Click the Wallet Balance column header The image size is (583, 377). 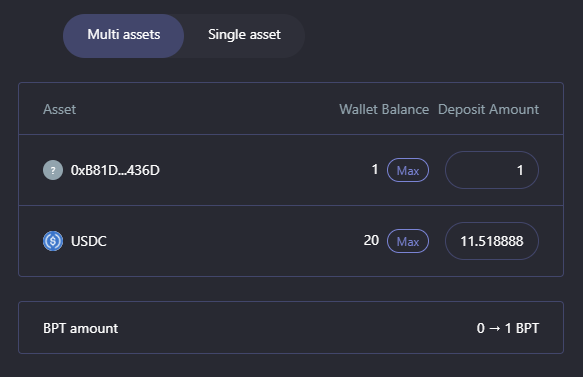tap(384, 109)
